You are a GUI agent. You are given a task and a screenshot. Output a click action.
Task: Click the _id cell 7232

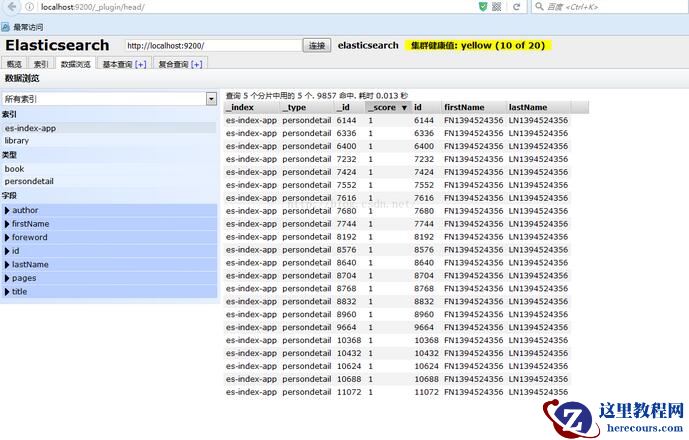[346, 159]
